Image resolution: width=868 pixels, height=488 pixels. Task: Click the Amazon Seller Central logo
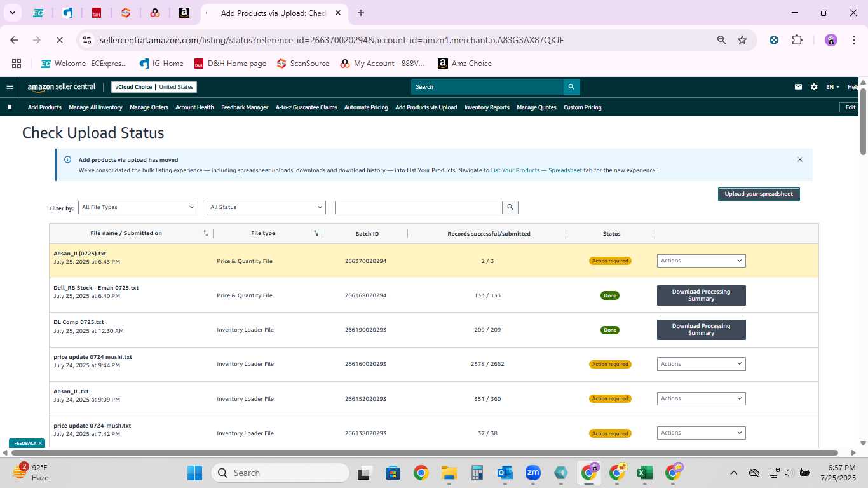tap(61, 87)
